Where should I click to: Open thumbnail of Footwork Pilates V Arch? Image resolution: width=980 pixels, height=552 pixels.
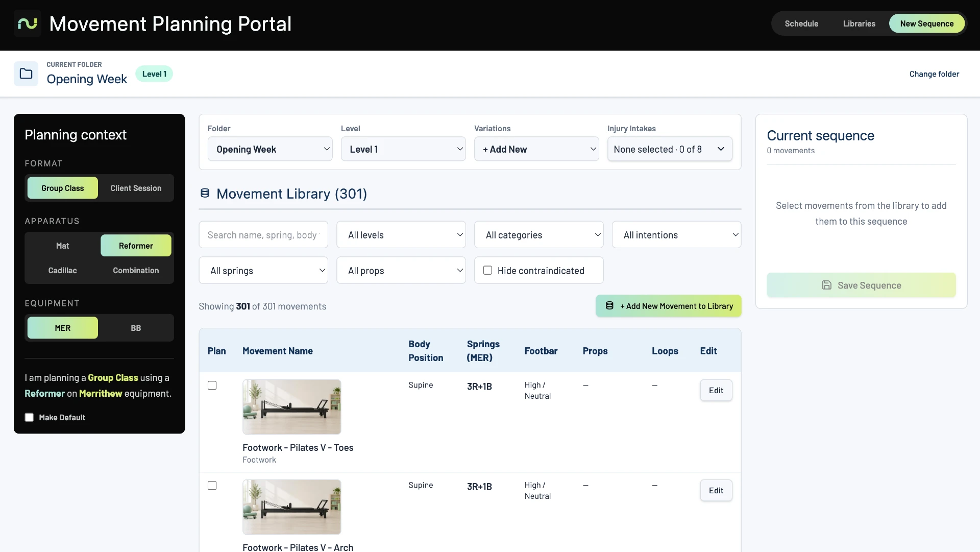[292, 507]
